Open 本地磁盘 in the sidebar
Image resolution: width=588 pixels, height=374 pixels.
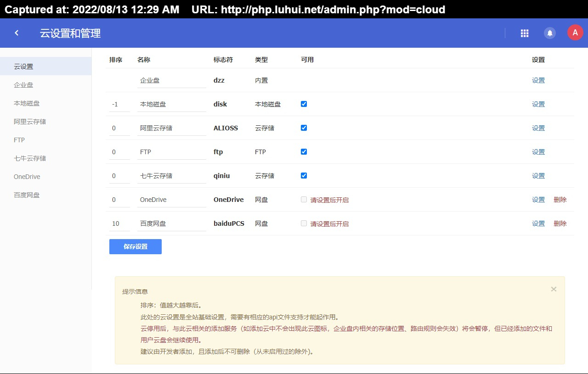[x=45, y=103]
